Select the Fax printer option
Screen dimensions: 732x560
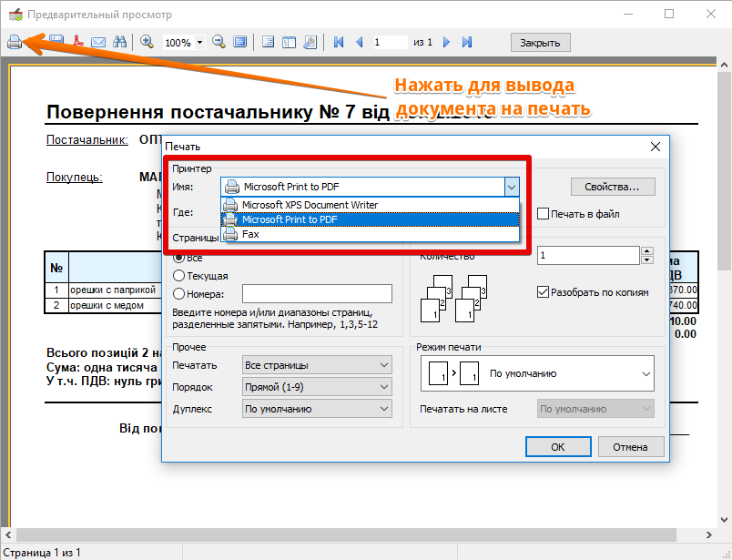[x=371, y=234]
